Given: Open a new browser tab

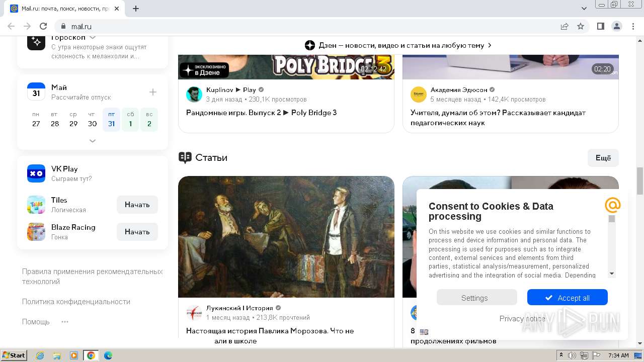Looking at the screenshot, I should (136, 9).
